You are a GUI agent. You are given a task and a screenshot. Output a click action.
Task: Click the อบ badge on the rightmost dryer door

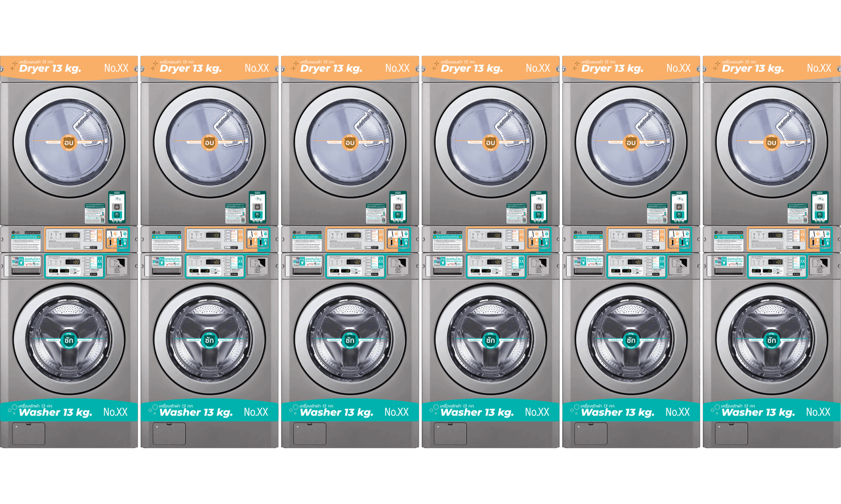[771, 142]
